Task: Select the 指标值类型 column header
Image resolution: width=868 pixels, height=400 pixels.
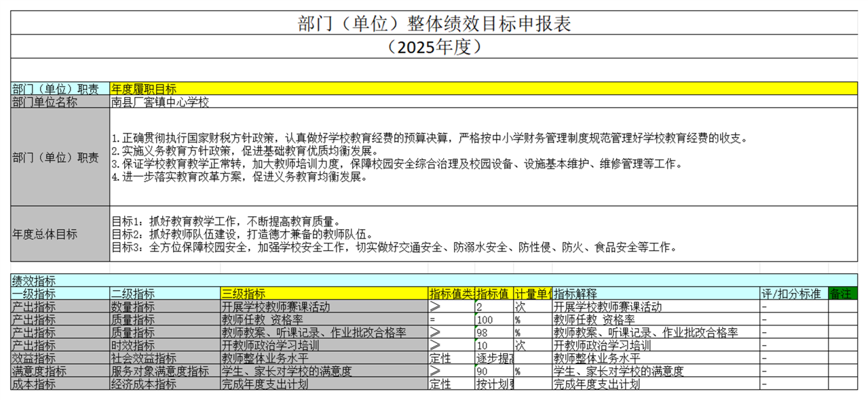Action: [451, 294]
